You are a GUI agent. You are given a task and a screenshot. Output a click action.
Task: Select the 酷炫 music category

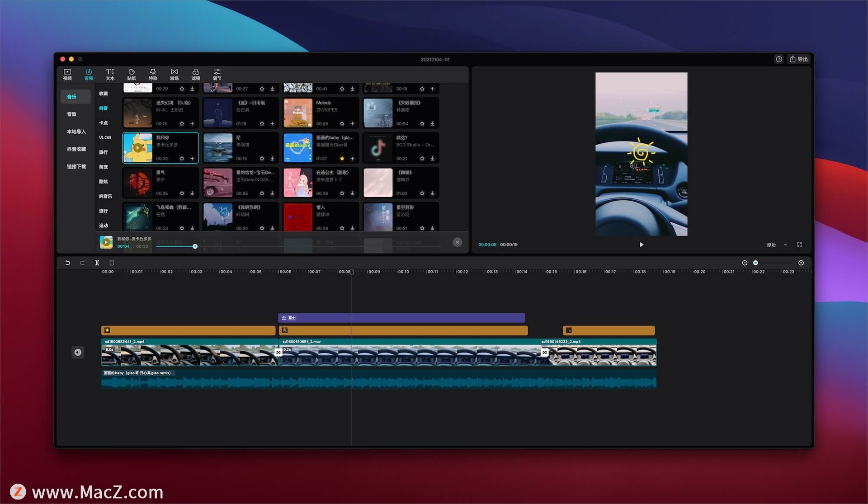coord(104,181)
